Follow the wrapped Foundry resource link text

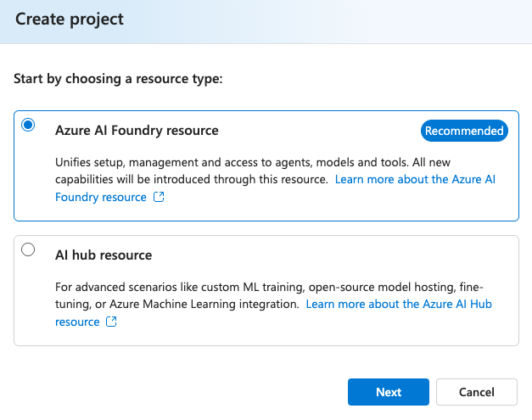[x=101, y=197]
